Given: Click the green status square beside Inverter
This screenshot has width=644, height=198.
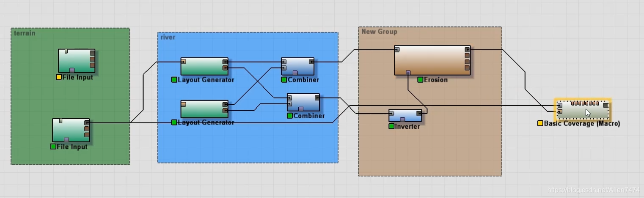Looking at the screenshot, I should click(391, 126).
